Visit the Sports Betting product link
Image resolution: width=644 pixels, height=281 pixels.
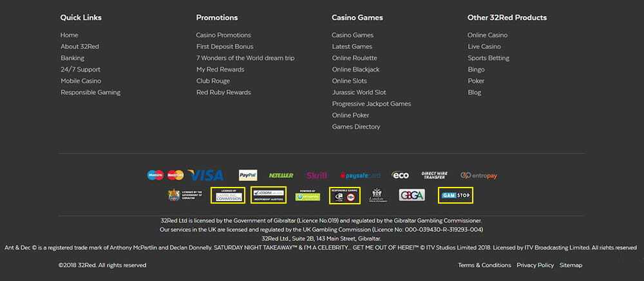tap(488, 58)
